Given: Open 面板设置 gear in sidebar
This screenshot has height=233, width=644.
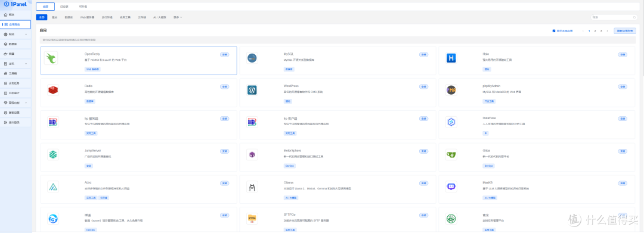Looking at the screenshot, I should [5, 113].
